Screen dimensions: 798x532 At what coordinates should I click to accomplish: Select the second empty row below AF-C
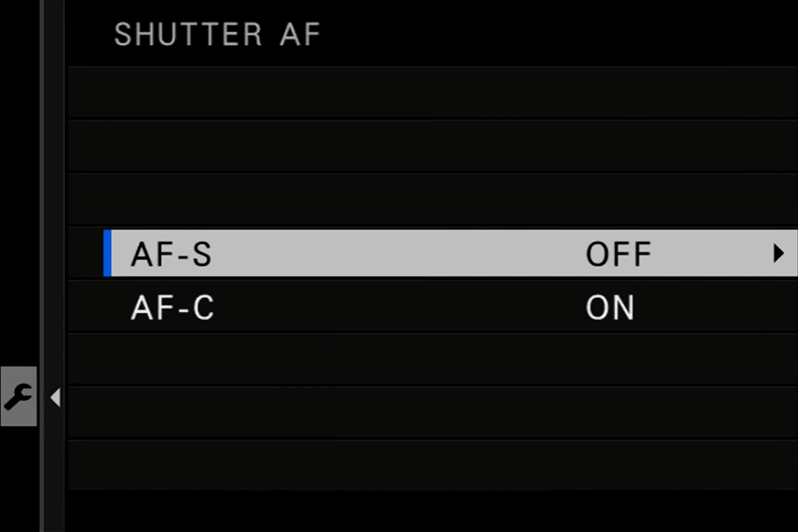tap(432, 412)
